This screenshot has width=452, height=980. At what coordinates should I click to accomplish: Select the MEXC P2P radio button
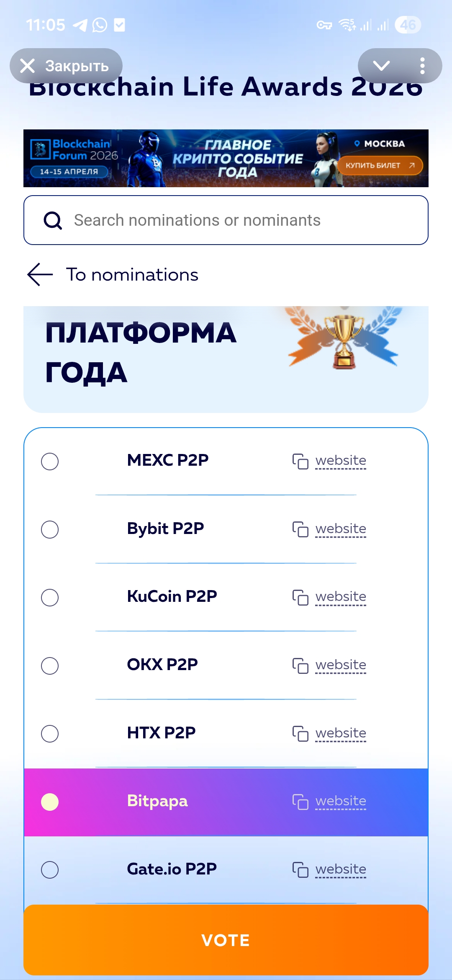(x=50, y=462)
